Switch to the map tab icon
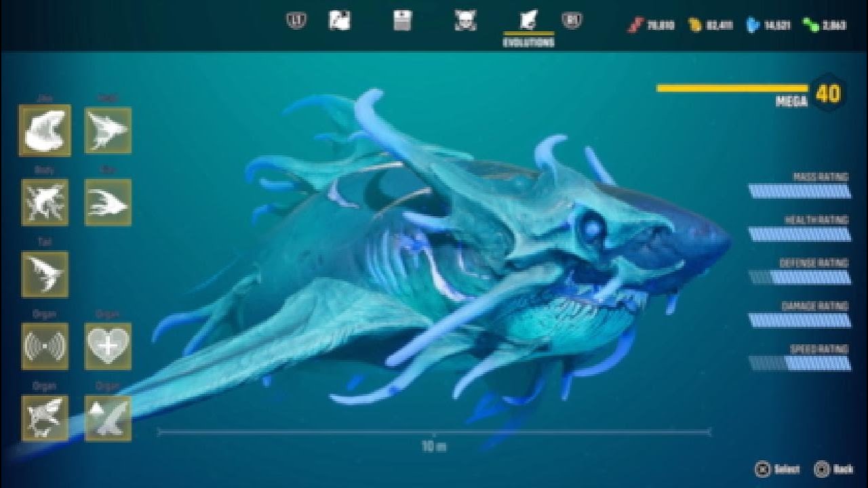 (x=340, y=20)
